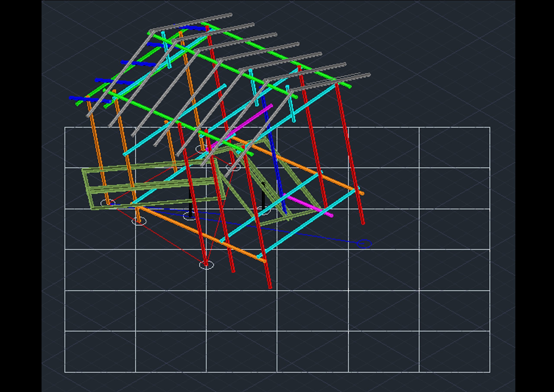The image size is (554, 392).
Task: Select the large olive green rectangular wall frame
Action: coord(154,184)
